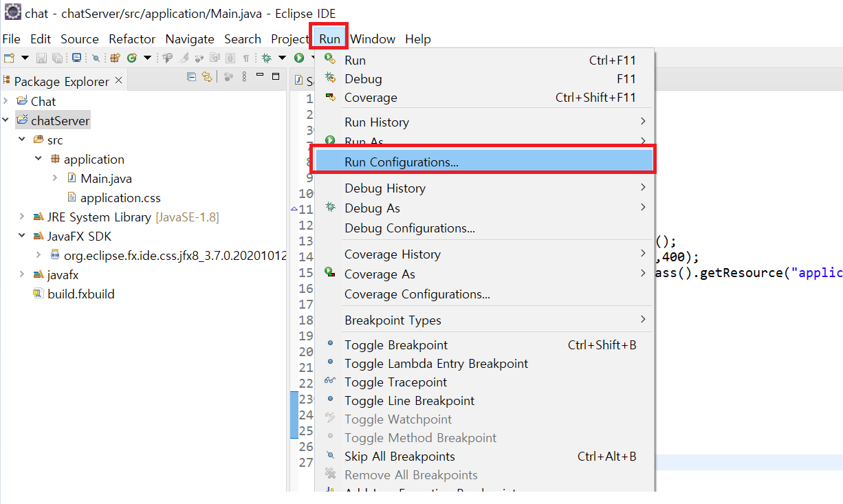Viewport: 843px width, 504px height.
Task: Select Run Configurations... menu entry
Action: coord(485,162)
